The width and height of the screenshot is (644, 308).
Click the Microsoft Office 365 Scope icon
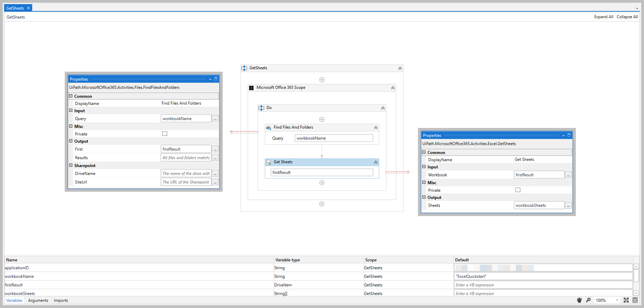[x=251, y=88]
